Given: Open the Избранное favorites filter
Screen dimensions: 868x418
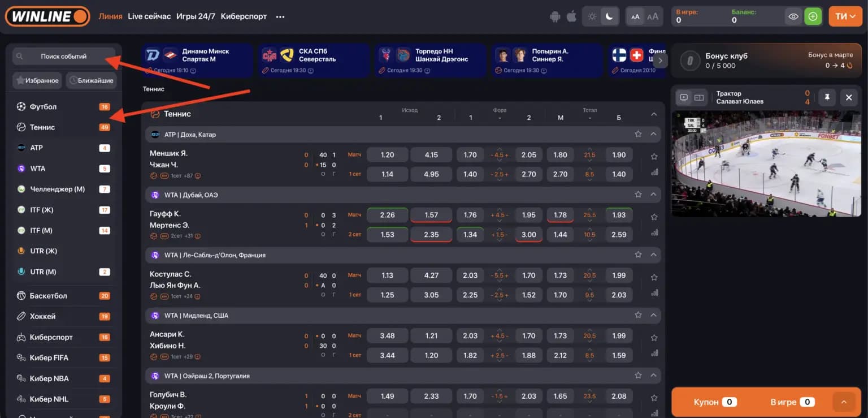Looking at the screenshot, I should pyautogui.click(x=38, y=80).
